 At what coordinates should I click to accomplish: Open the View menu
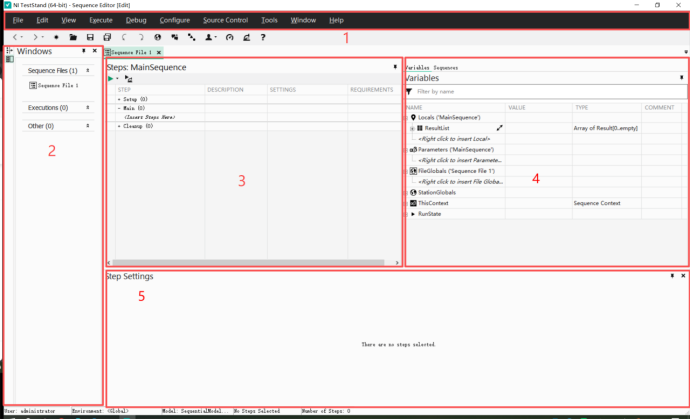(x=69, y=20)
